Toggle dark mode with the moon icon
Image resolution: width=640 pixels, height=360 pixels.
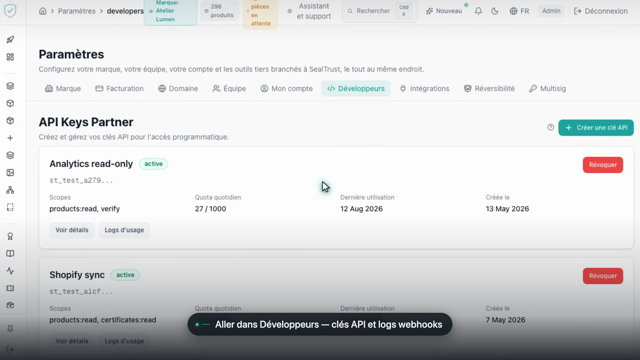(495, 11)
